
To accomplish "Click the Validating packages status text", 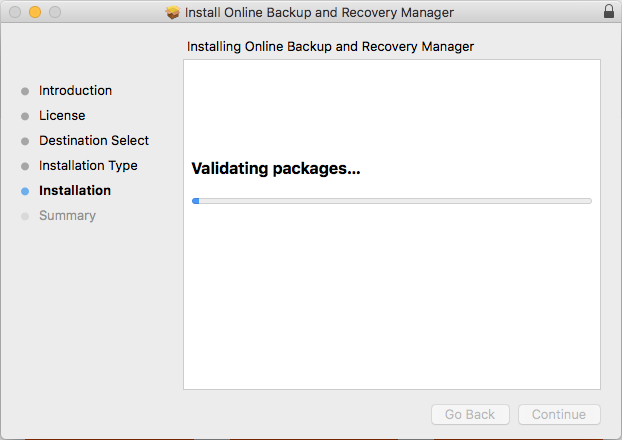I will tap(276, 169).
